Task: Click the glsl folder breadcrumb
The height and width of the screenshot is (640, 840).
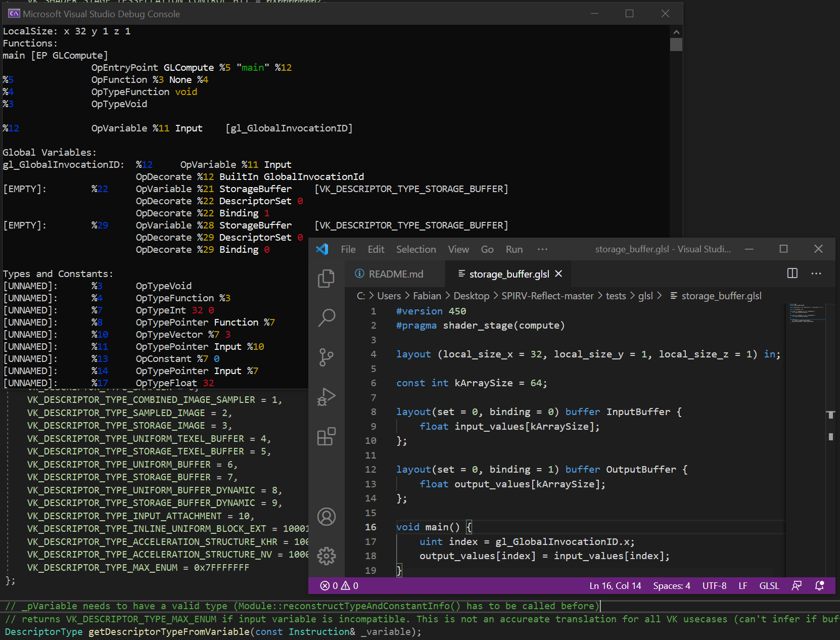Action: [x=645, y=296]
